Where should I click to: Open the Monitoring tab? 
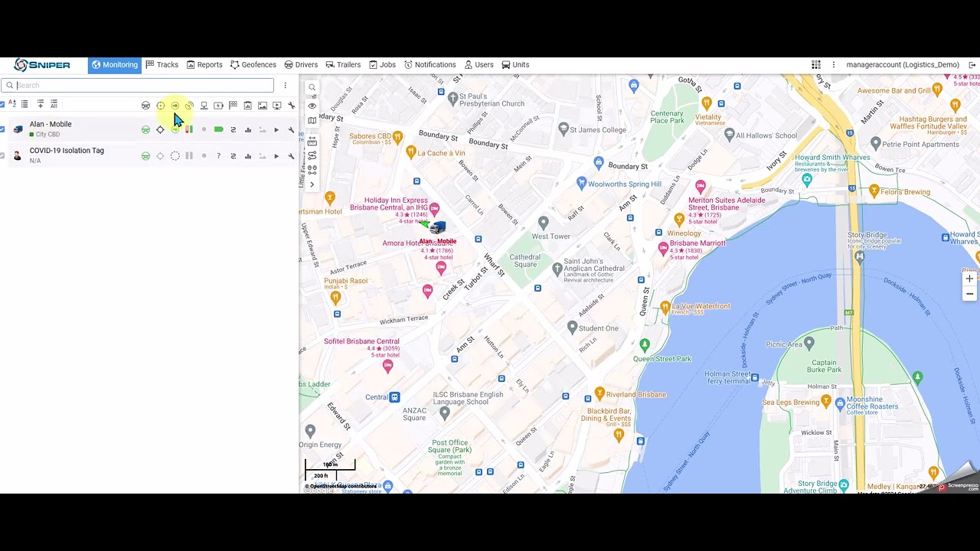(x=114, y=65)
